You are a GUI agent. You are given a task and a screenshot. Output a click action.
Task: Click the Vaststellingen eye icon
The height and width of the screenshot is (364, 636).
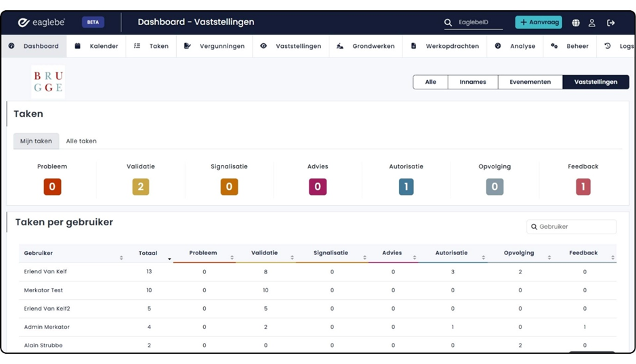[263, 46]
